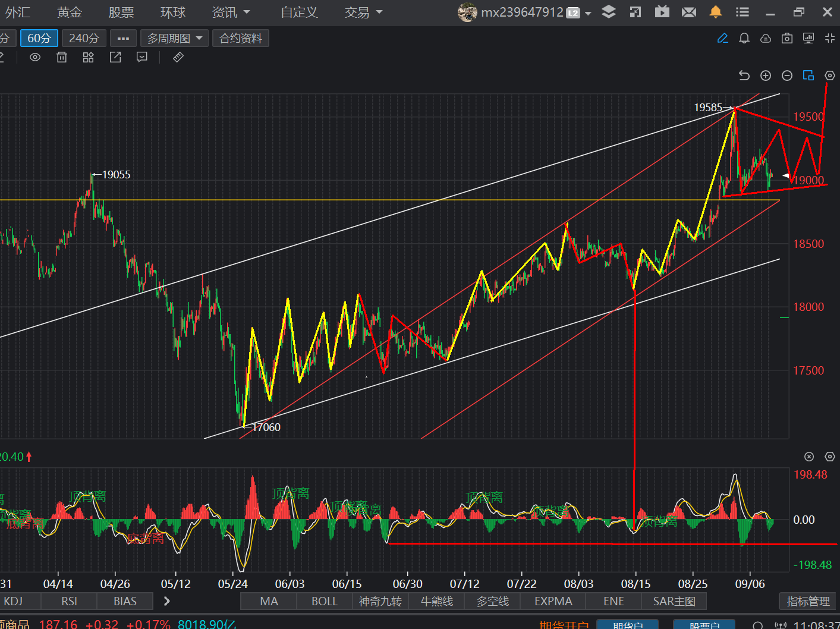Click the blue overlay window icon

coord(808,76)
